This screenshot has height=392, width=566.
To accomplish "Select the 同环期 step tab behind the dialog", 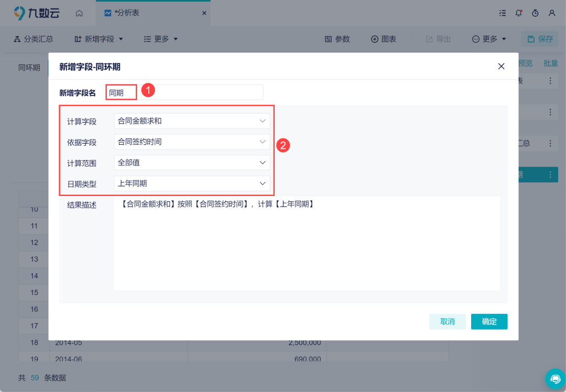I will 29,68.
